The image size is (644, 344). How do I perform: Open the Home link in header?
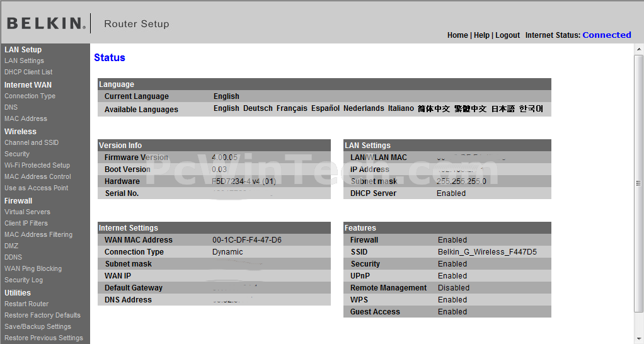coord(457,35)
